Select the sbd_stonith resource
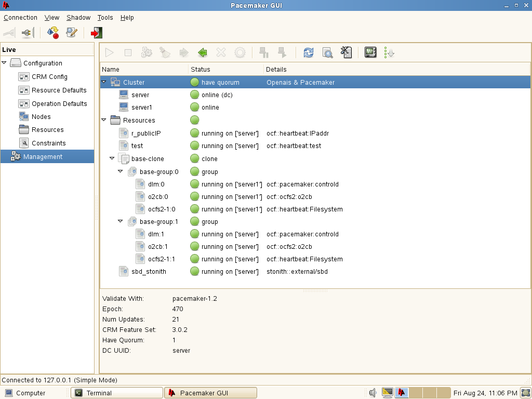 coord(315,271)
